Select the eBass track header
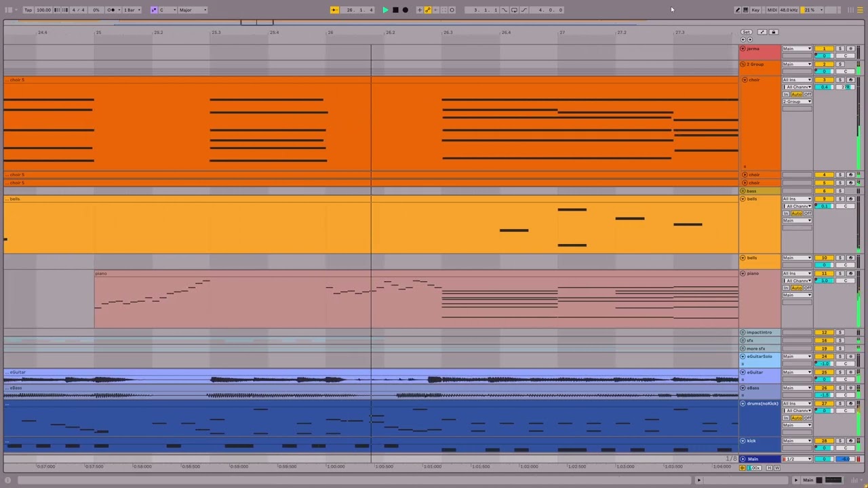The width and height of the screenshot is (868, 488). click(759, 391)
